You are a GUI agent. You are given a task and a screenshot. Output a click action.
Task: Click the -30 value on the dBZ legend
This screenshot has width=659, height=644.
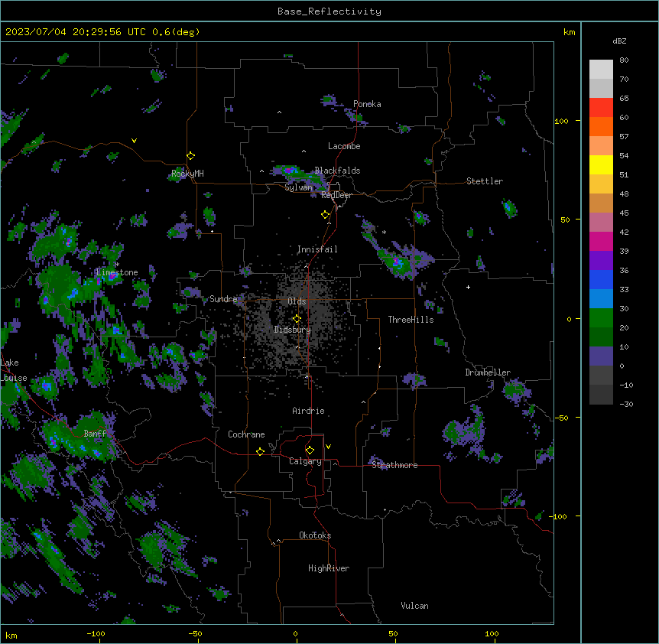coord(626,404)
